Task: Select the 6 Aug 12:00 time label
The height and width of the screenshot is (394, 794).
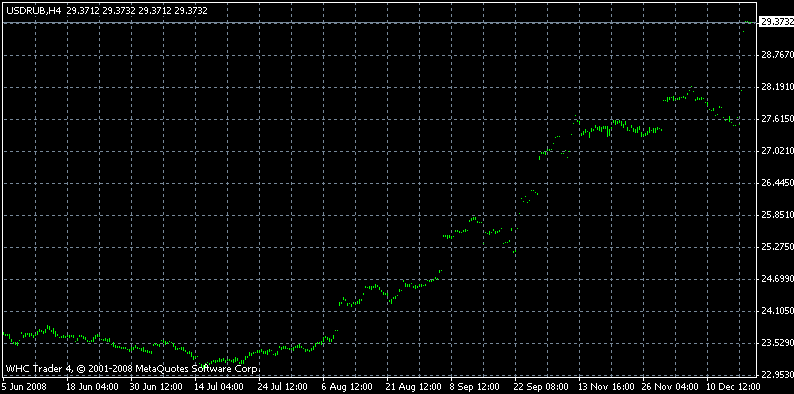Action: 345,386
